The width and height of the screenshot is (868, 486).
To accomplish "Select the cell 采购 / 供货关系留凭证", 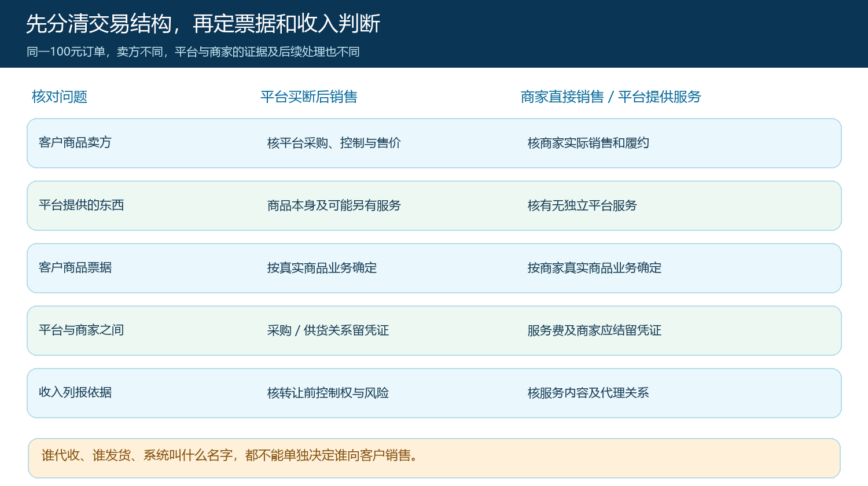I will [x=328, y=330].
